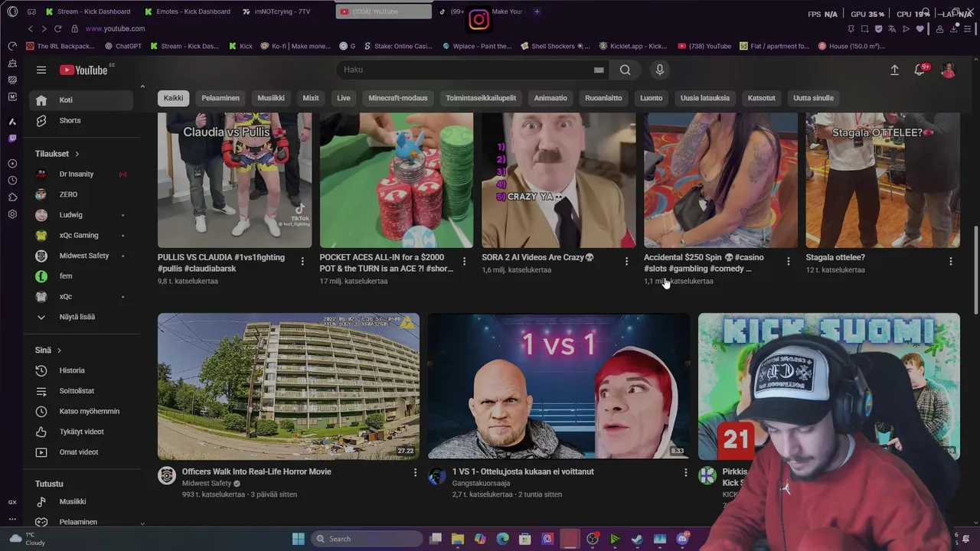Open Opera sidebar history clock icon
The height and width of the screenshot is (551, 980).
click(12, 181)
